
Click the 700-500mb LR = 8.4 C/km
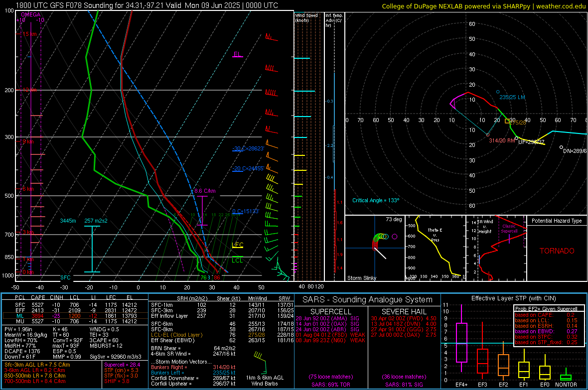click(x=35, y=381)
